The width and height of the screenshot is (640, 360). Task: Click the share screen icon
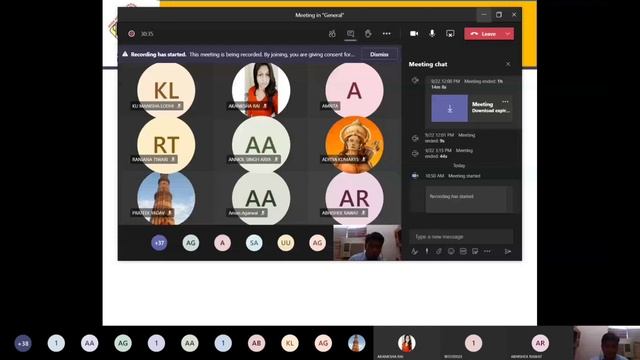point(450,34)
